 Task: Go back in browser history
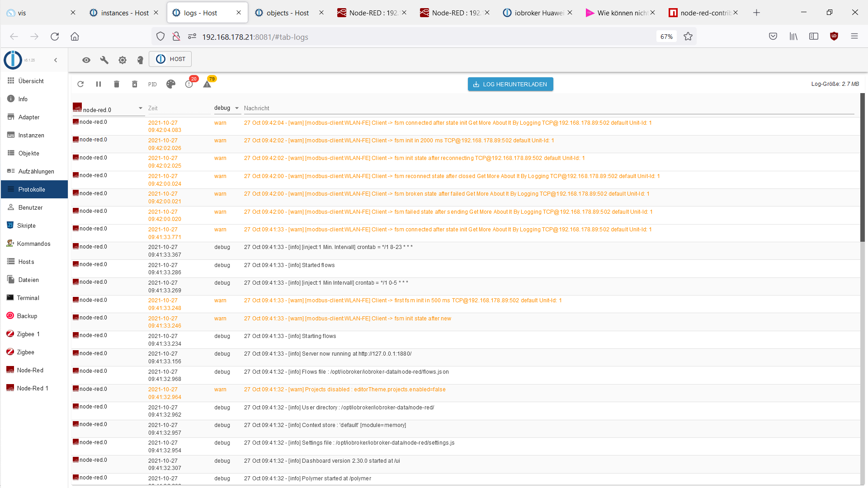[14, 37]
